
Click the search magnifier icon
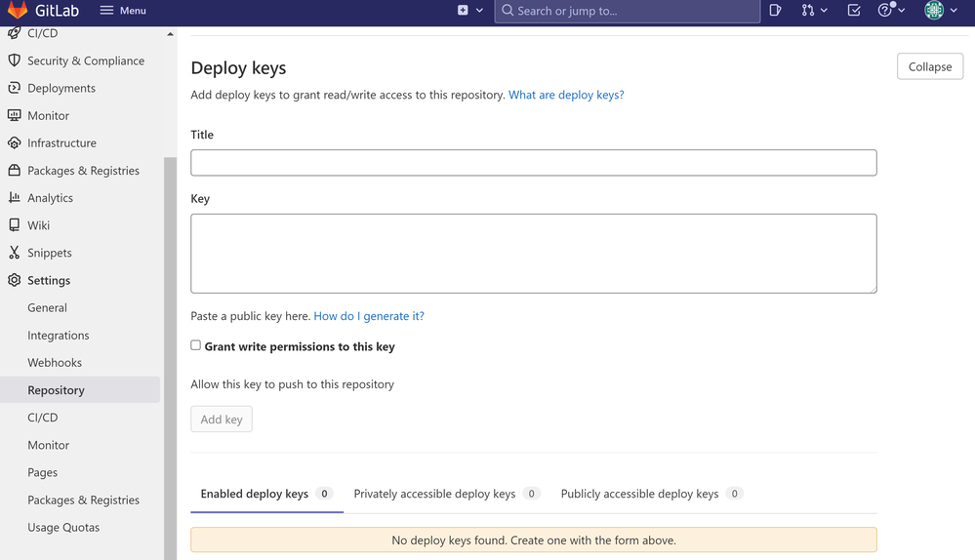(x=508, y=11)
